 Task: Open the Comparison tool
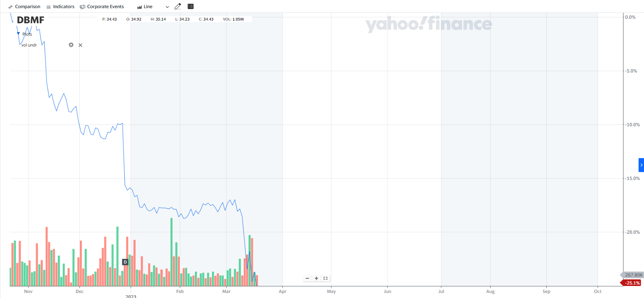[24, 7]
